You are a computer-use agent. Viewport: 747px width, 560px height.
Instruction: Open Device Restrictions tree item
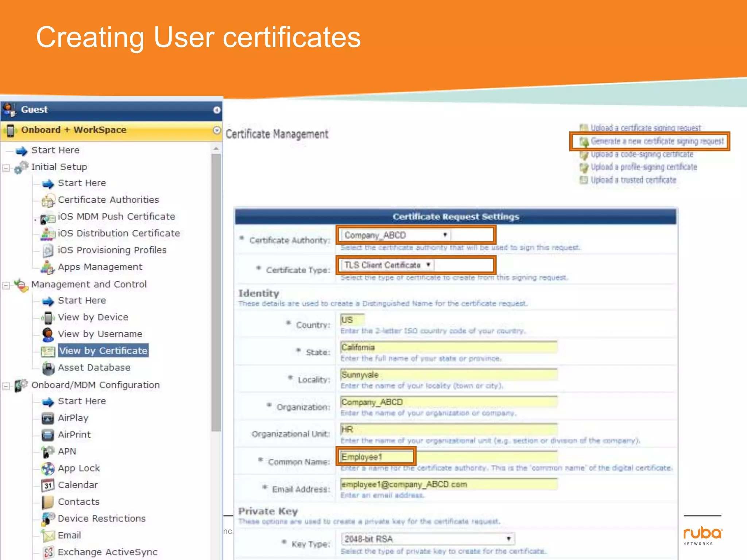[102, 518]
